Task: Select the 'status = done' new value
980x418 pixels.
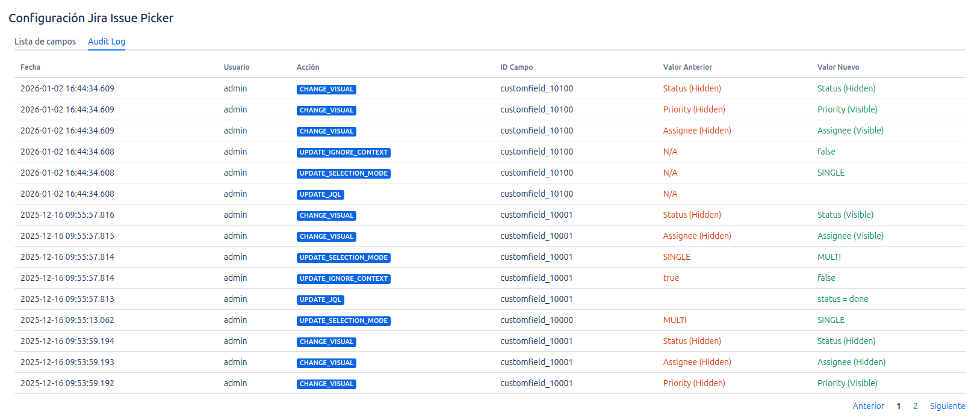Action: tap(842, 299)
